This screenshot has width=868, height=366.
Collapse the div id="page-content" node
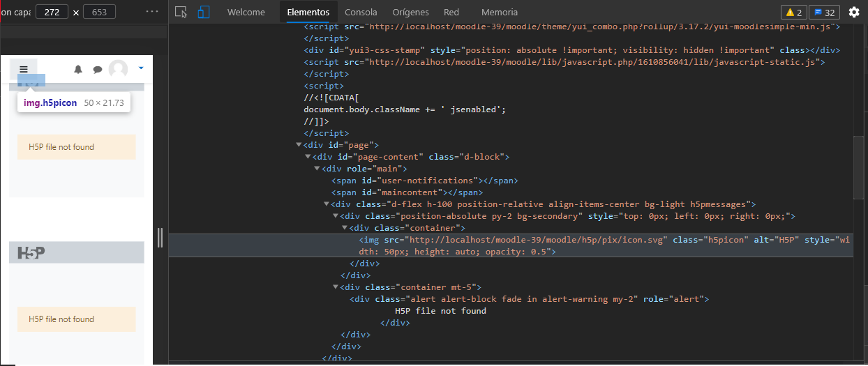pos(308,157)
